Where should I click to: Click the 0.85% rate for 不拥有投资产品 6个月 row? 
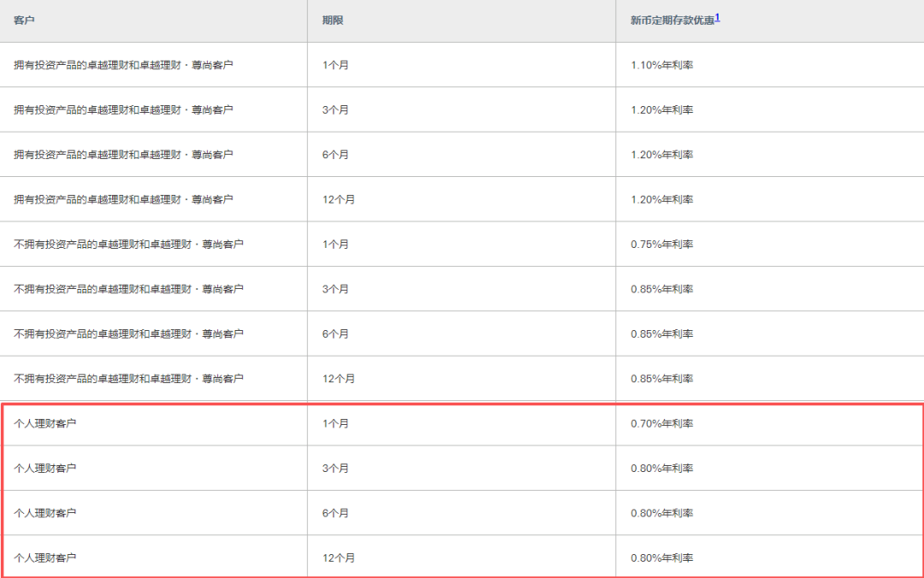(661, 334)
